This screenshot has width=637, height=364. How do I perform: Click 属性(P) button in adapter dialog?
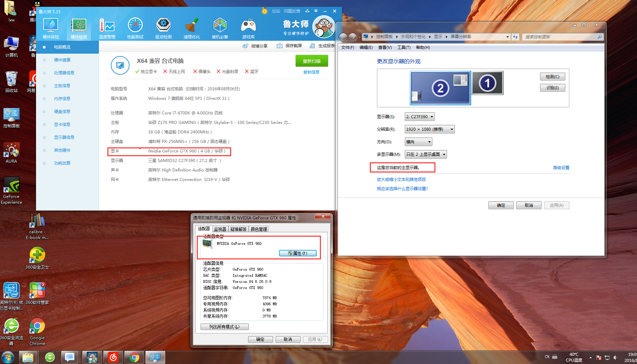point(298,253)
